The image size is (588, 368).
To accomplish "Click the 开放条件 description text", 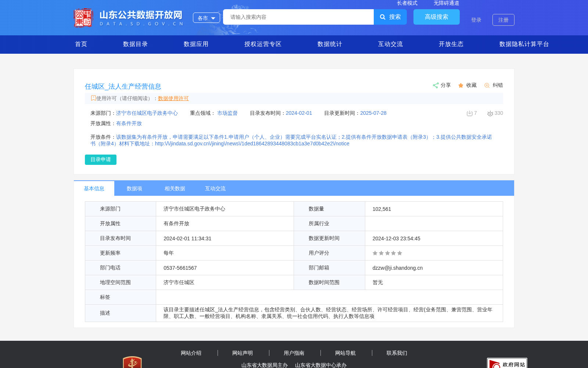I will 291,140.
